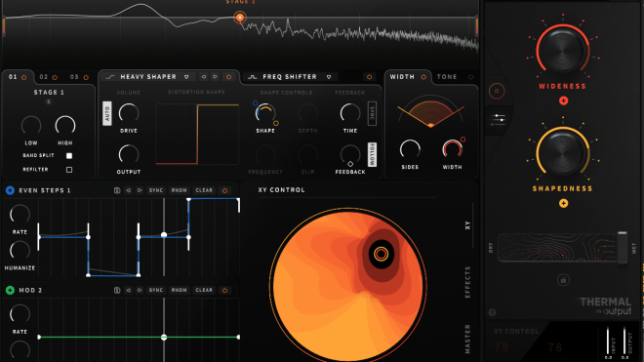Toggle power icon on stage 01 tab
Viewport: 644px width, 362px height.
(23, 77)
